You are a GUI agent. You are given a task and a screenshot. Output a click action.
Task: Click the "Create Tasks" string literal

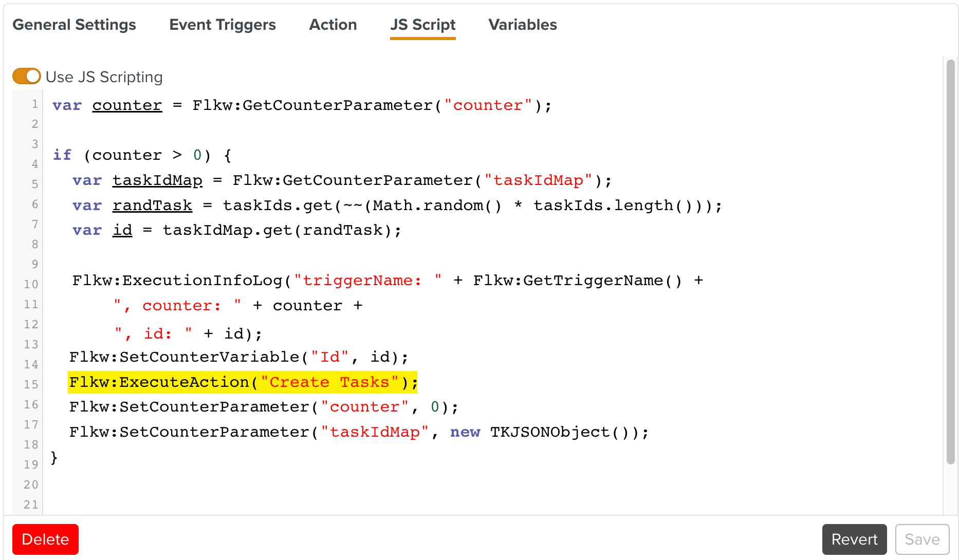pos(329,382)
